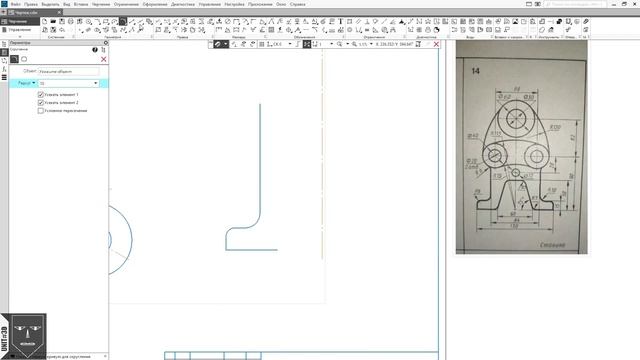
Task: Toggle Усекать элемент 1 checkbox
Action: click(40, 94)
